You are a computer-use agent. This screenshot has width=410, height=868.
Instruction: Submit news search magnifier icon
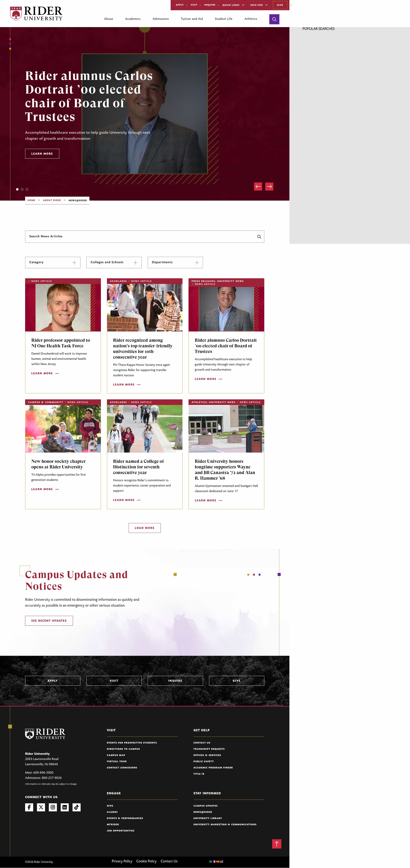(x=259, y=237)
